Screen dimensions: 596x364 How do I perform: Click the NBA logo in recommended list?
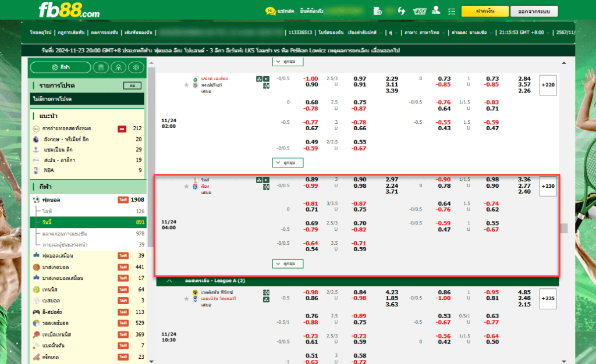coord(36,170)
